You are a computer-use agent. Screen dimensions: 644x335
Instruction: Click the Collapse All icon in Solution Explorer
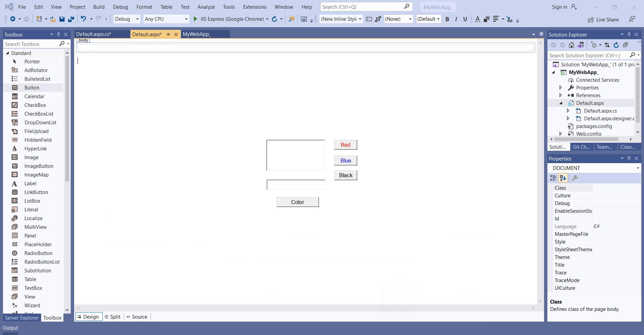coord(625,45)
